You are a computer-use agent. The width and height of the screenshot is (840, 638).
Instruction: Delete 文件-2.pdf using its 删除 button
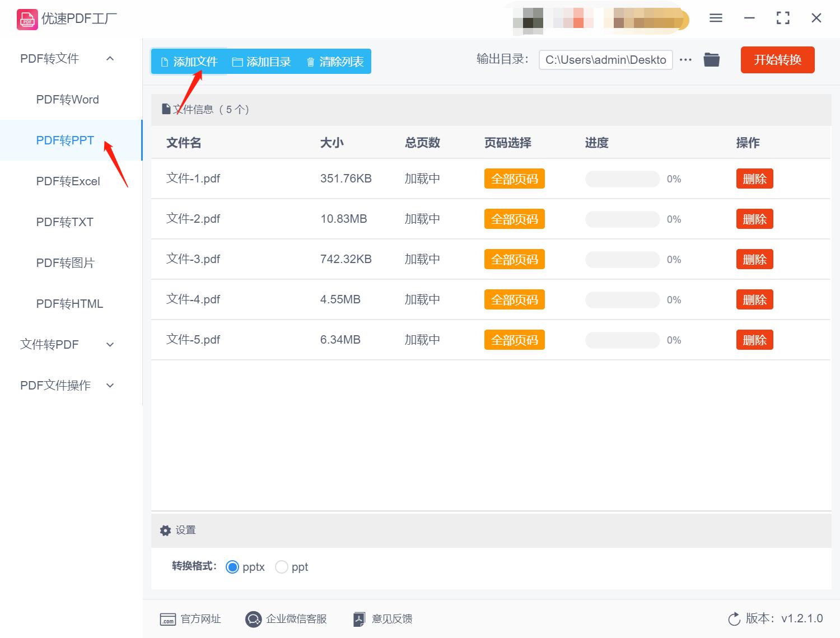tap(754, 219)
